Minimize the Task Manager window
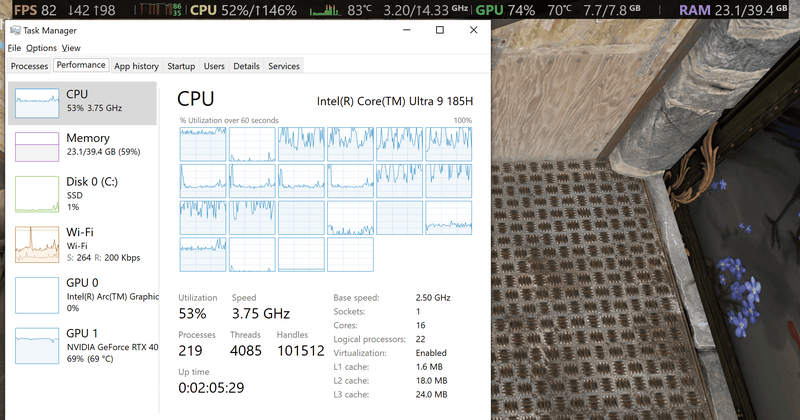This screenshot has width=800, height=420. [407, 30]
